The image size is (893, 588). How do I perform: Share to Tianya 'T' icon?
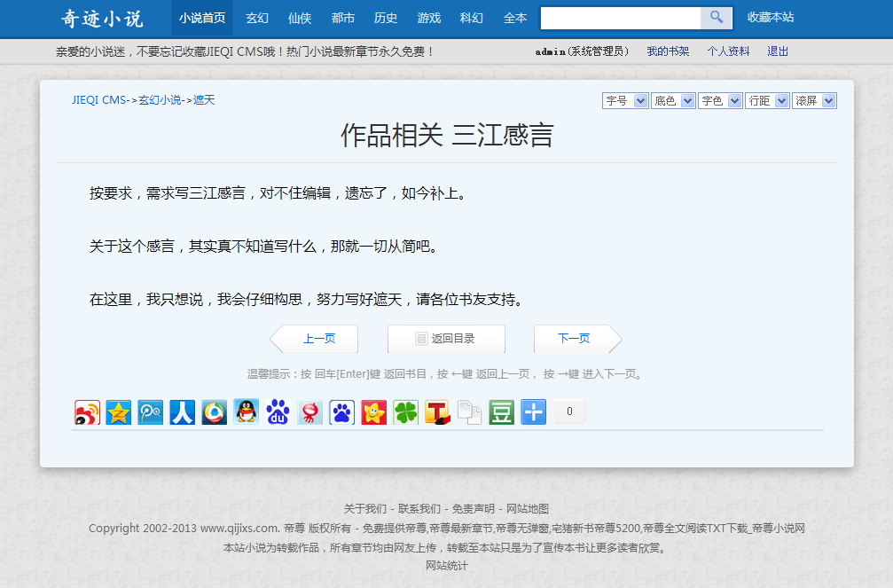pyautogui.click(x=437, y=412)
